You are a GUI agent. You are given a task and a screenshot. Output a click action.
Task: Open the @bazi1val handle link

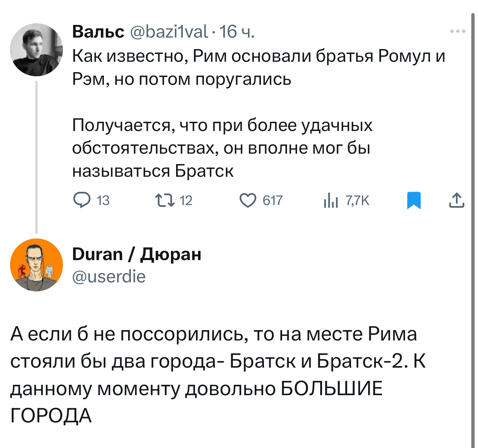(169, 32)
